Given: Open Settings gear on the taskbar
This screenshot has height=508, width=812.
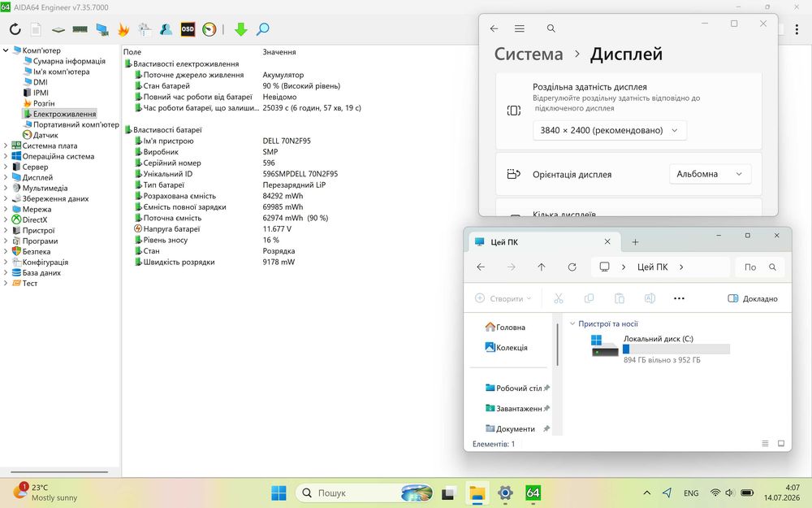Looking at the screenshot, I should click(x=505, y=493).
